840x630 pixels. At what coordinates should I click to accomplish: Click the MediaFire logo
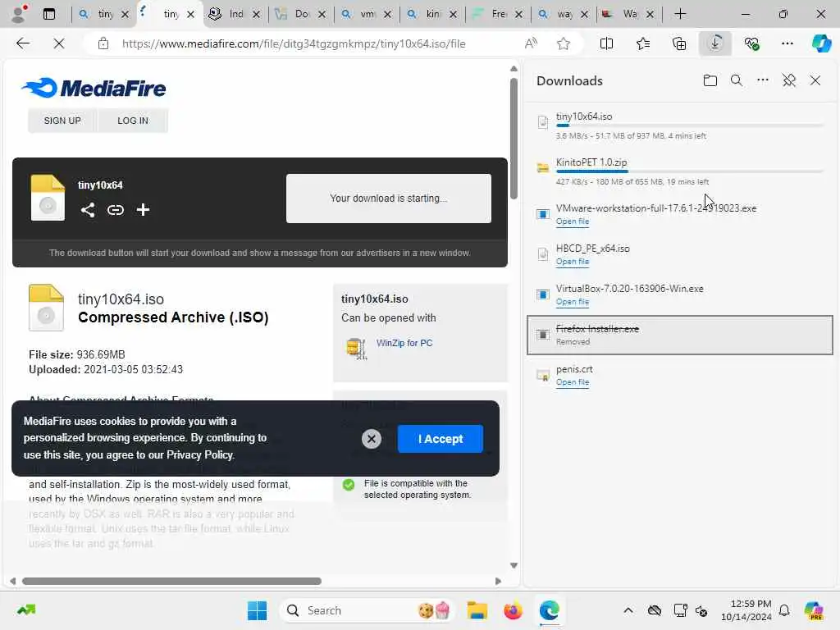[x=94, y=88]
